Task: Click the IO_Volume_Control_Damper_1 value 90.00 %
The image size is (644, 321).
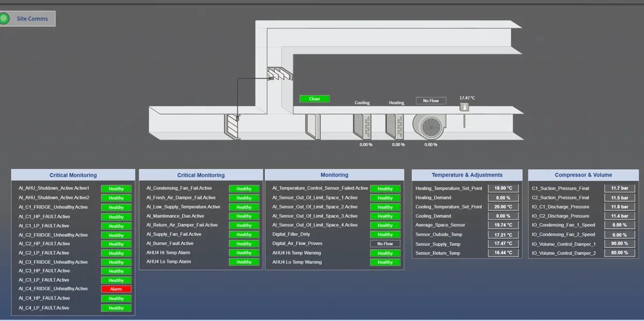Action: pyautogui.click(x=620, y=244)
